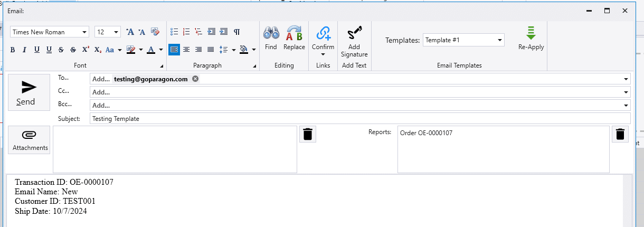Toggle Show paragraph marks
Screen dimensions: 644x227
click(x=237, y=32)
